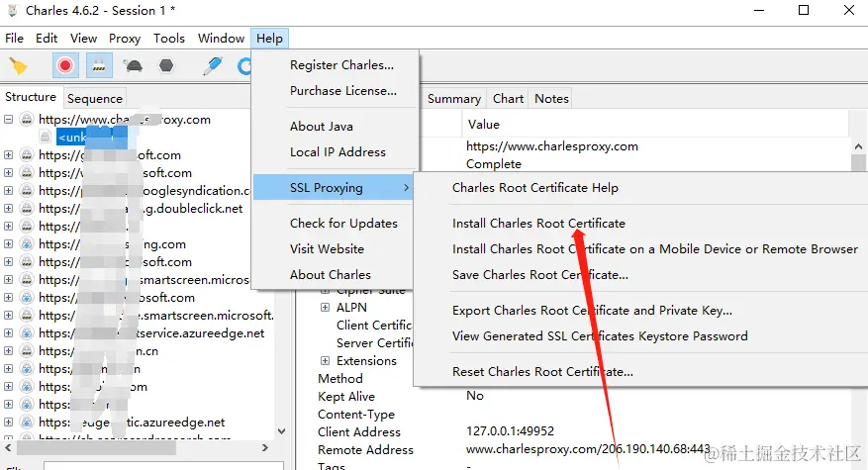Screen dimensions: 868x470
Task: Select the www.charlesproxy.com host row
Action: 125,120
